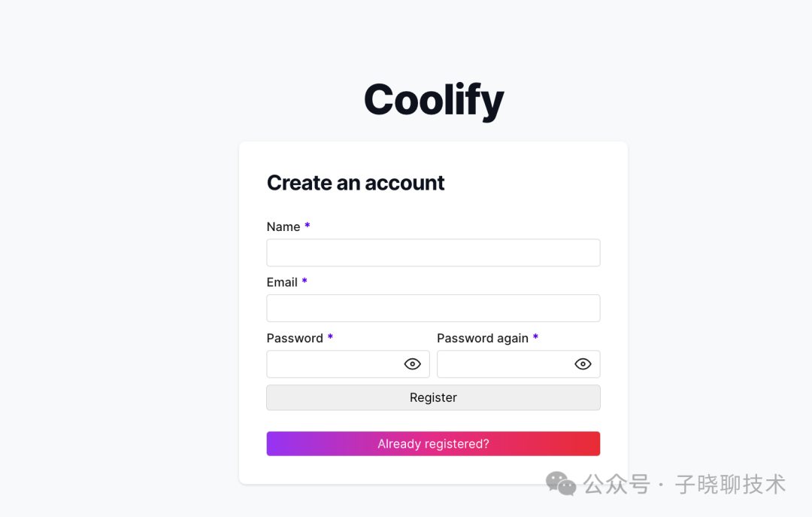This screenshot has height=517, width=812.
Task: Focus the Password input field
Action: pyautogui.click(x=338, y=363)
